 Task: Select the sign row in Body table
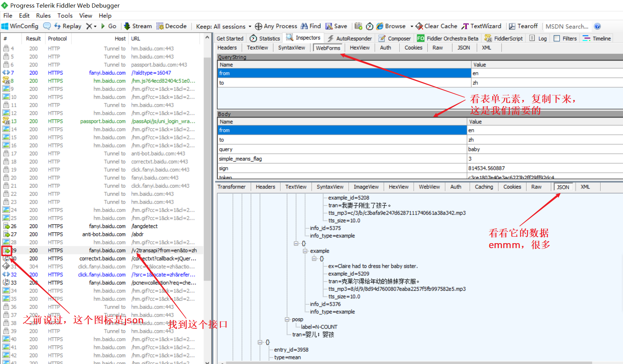pyautogui.click(x=420, y=168)
